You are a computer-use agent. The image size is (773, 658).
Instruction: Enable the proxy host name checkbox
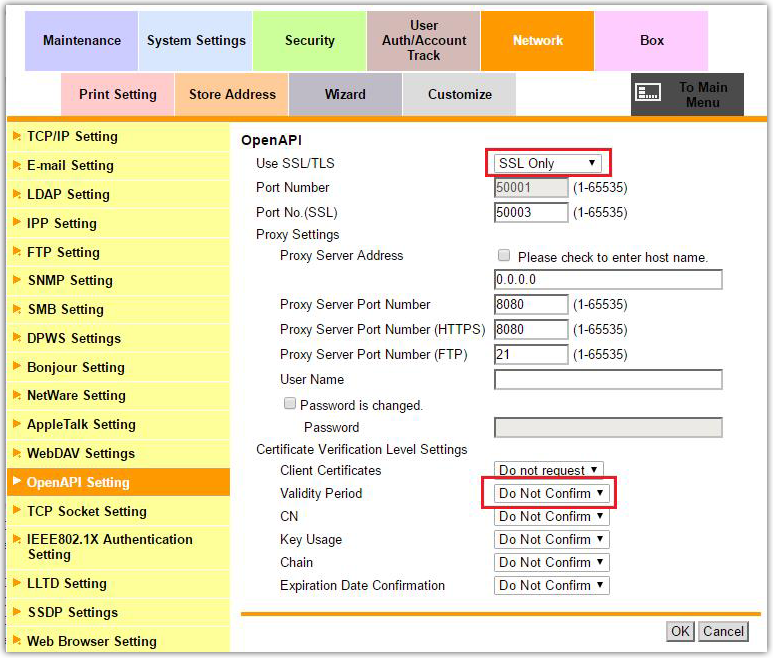tap(504, 256)
